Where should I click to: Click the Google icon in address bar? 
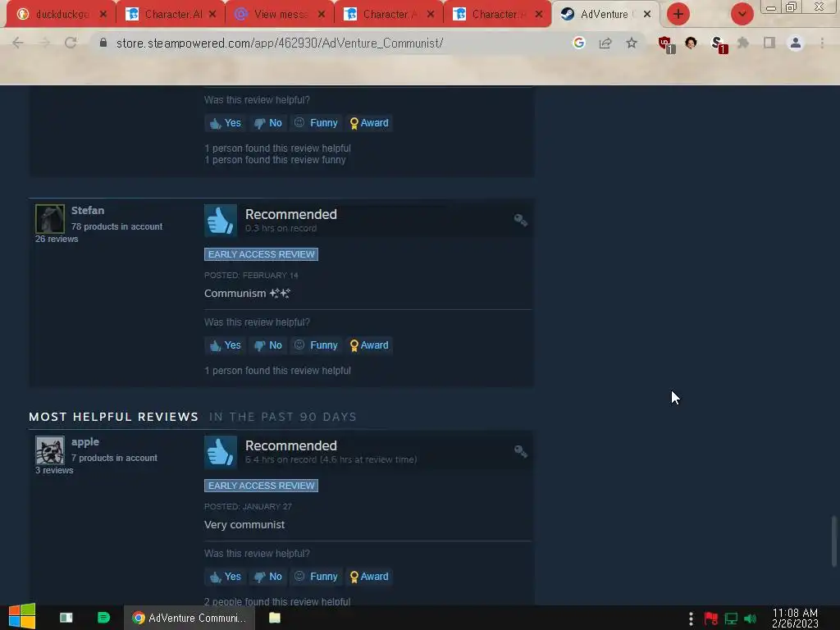coord(578,43)
